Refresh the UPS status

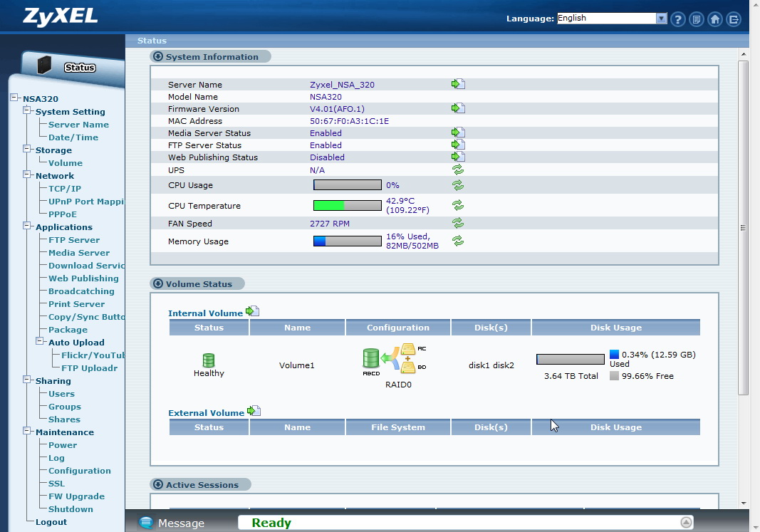point(458,169)
